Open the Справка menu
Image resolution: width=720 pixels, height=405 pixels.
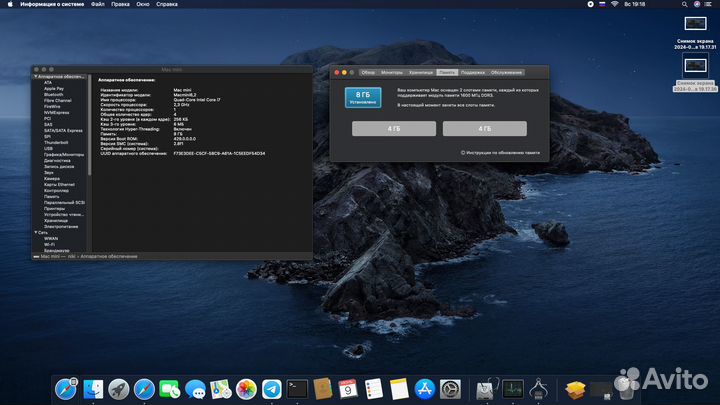point(167,4)
